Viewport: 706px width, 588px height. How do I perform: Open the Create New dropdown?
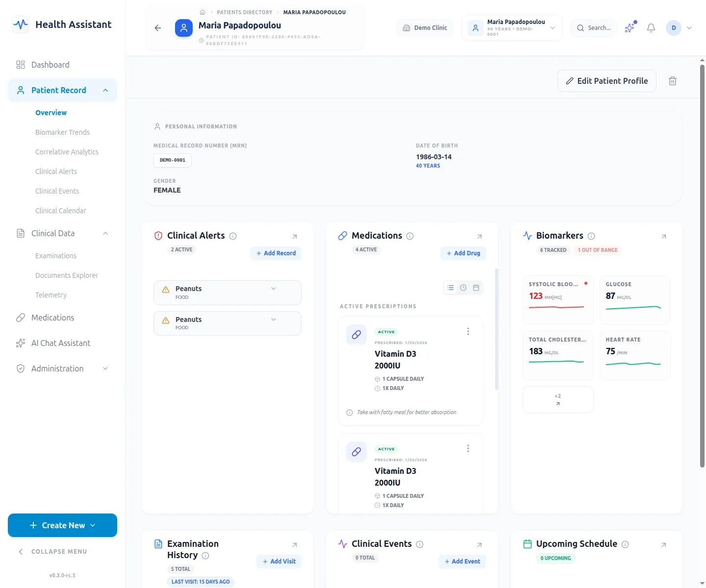coord(62,525)
